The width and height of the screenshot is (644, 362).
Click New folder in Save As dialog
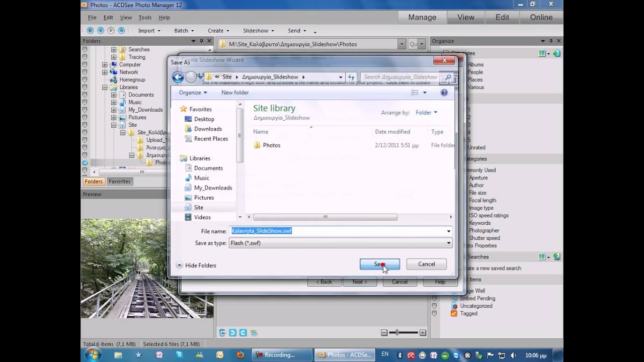(x=235, y=93)
